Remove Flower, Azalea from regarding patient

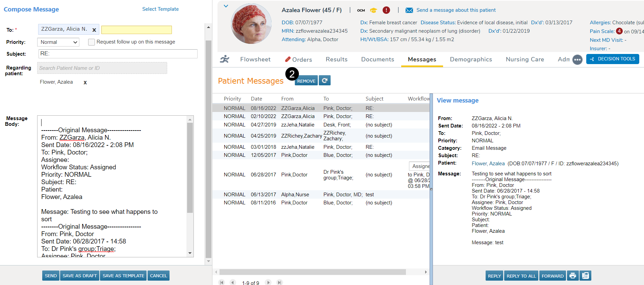point(85,83)
